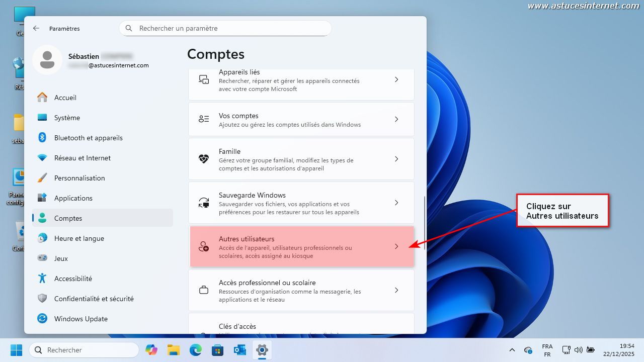The height and width of the screenshot is (362, 644).
Task: Open the Microsoft Store taskbar icon
Action: click(217, 350)
